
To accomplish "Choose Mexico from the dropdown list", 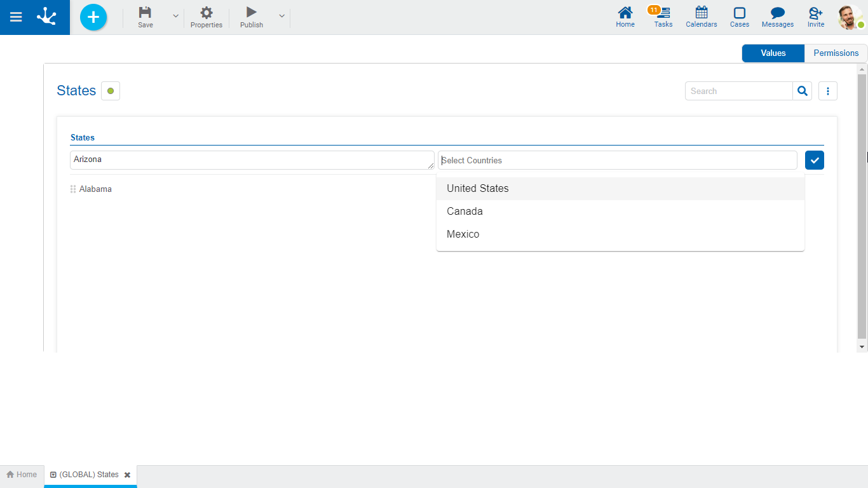I will coord(463,234).
